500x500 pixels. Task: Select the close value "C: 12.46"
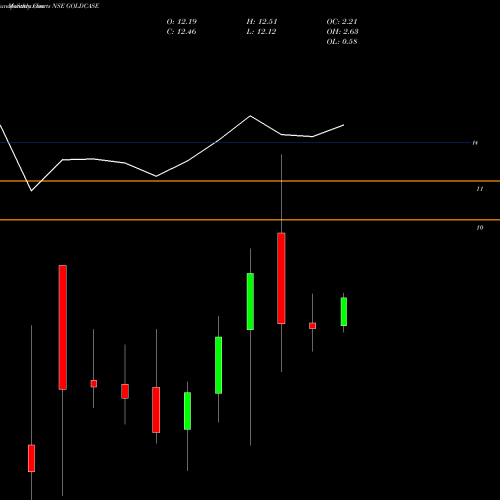pos(181,32)
